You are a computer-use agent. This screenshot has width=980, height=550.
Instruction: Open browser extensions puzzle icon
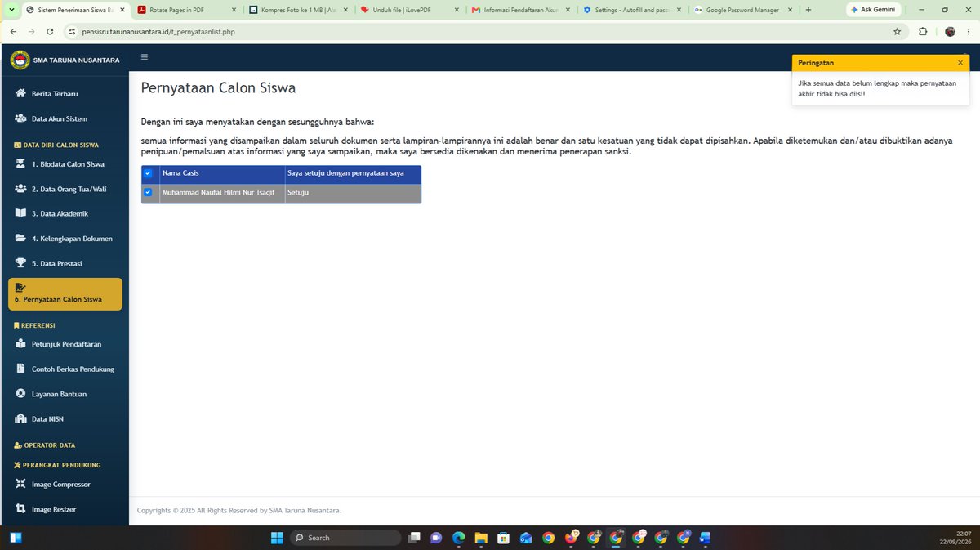923,32
